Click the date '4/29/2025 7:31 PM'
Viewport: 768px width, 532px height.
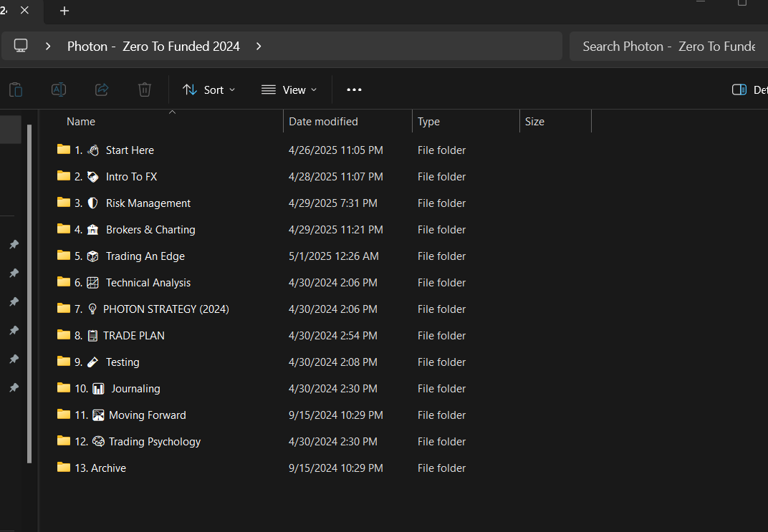[332, 203]
